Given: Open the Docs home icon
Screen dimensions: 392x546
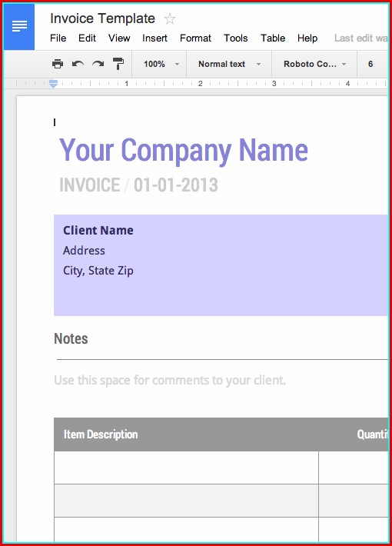Looking at the screenshot, I should click(19, 26).
